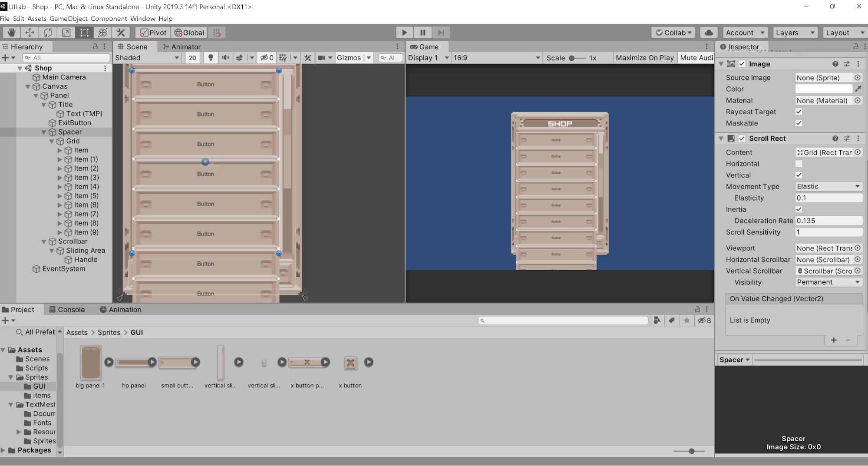Image resolution: width=868 pixels, height=466 pixels.
Task: Click Hierarchy add object plus button
Action: pos(5,58)
